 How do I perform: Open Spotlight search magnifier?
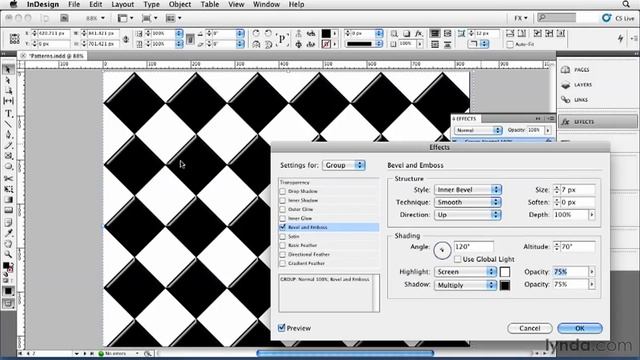click(626, 4)
